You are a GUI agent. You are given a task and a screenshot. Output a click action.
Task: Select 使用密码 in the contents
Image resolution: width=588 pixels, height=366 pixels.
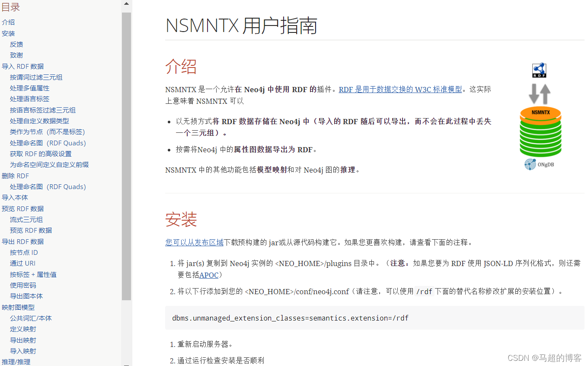(23, 285)
